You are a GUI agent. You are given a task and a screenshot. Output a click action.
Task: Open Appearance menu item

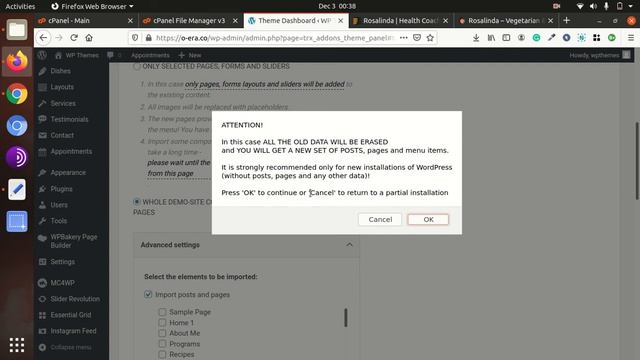(68, 173)
